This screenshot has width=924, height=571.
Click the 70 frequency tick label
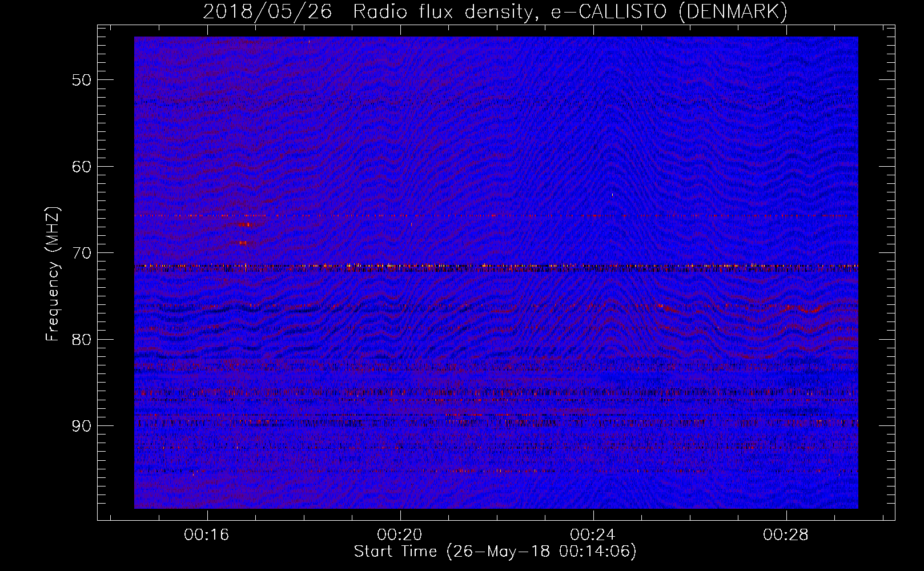[82, 253]
